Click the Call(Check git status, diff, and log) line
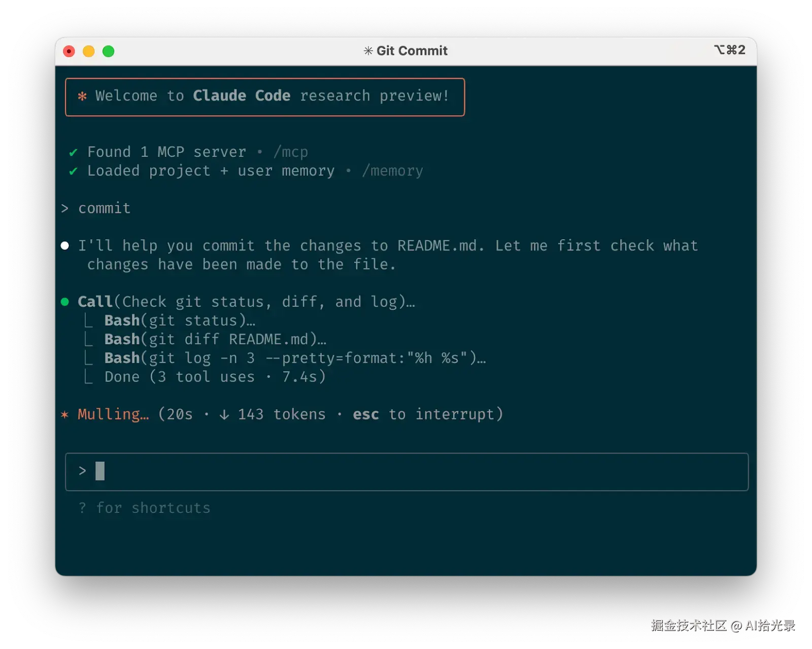This screenshot has width=812, height=649. click(x=247, y=302)
